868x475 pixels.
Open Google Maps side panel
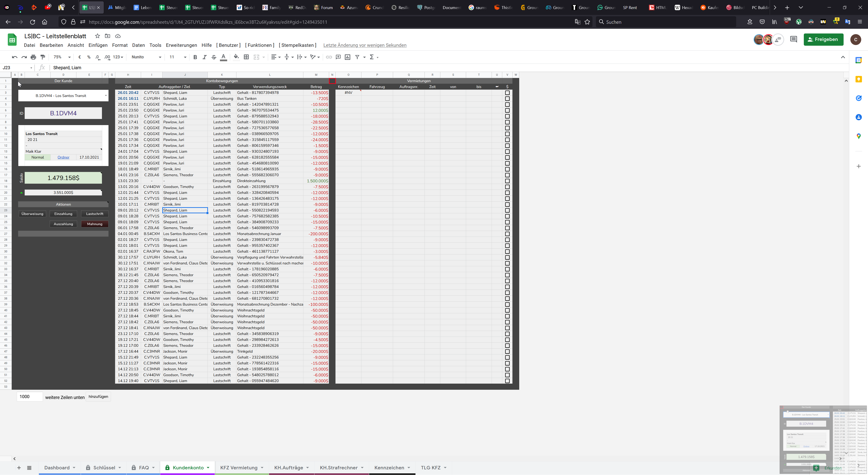(859, 136)
